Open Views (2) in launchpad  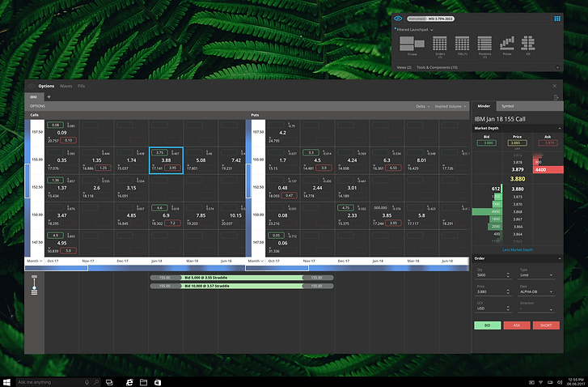(404, 67)
